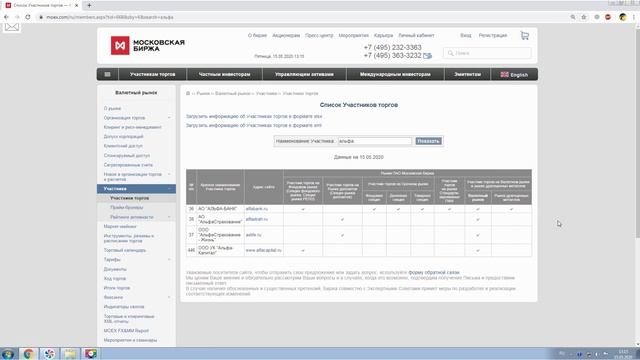Open 'Клиринг и риск-менеджмент' sidebar item
This screenshot has width=640, height=360.
pyautogui.click(x=133, y=127)
